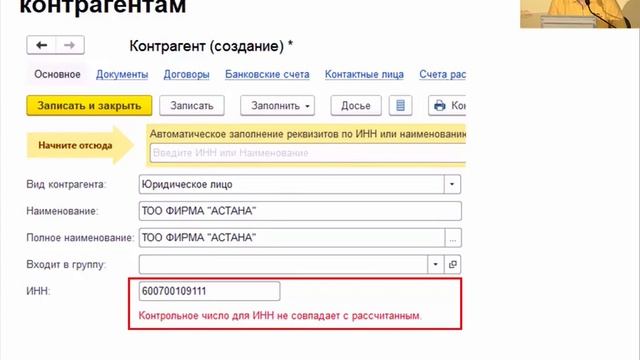Focus the Введите ИНН или Наименование field
The height and width of the screenshot is (360, 640).
pos(308,153)
